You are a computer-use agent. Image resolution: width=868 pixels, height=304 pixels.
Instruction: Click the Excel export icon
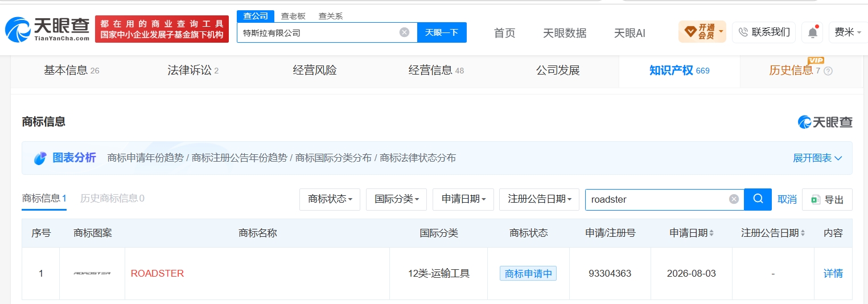coord(815,200)
